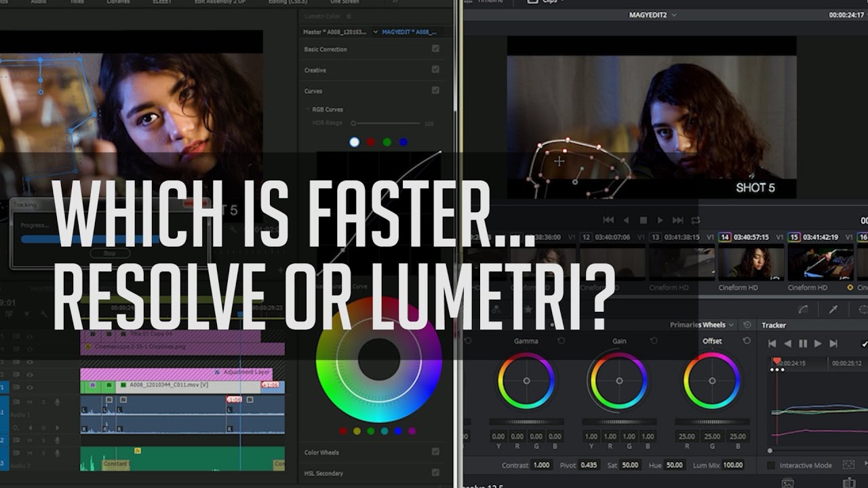868x488 pixels.
Task: Expand the HSL Secondary section label
Action: [323, 473]
